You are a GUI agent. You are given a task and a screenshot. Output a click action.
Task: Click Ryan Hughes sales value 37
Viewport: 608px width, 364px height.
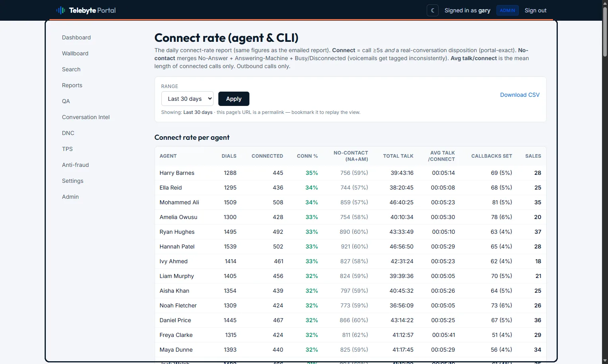pyautogui.click(x=537, y=232)
